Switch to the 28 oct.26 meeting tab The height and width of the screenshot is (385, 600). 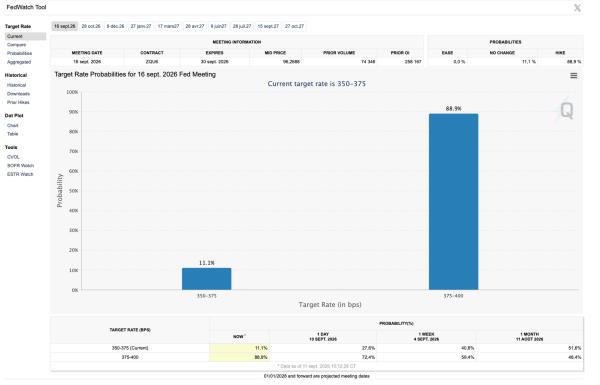[x=91, y=26]
